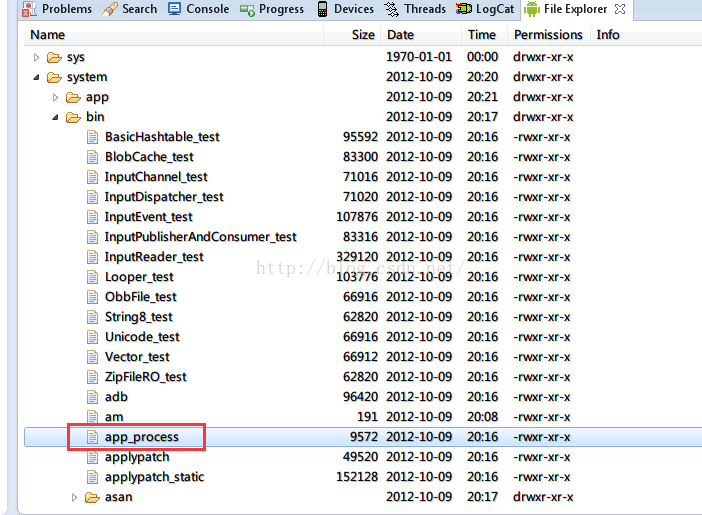702x515 pixels.
Task: Click the adb file icon
Action: 92,397
